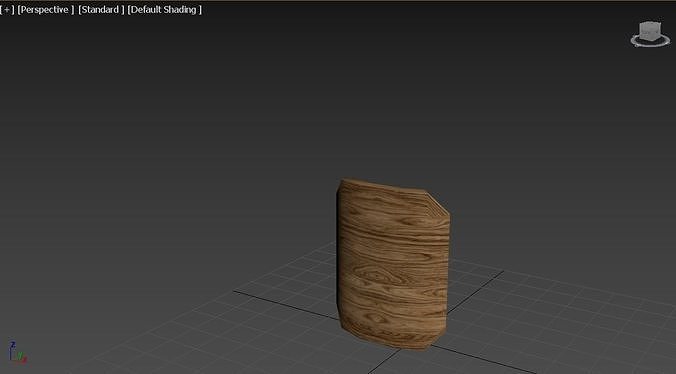
Task: Click the XYZ world axis tripod
Action: pos(17,353)
